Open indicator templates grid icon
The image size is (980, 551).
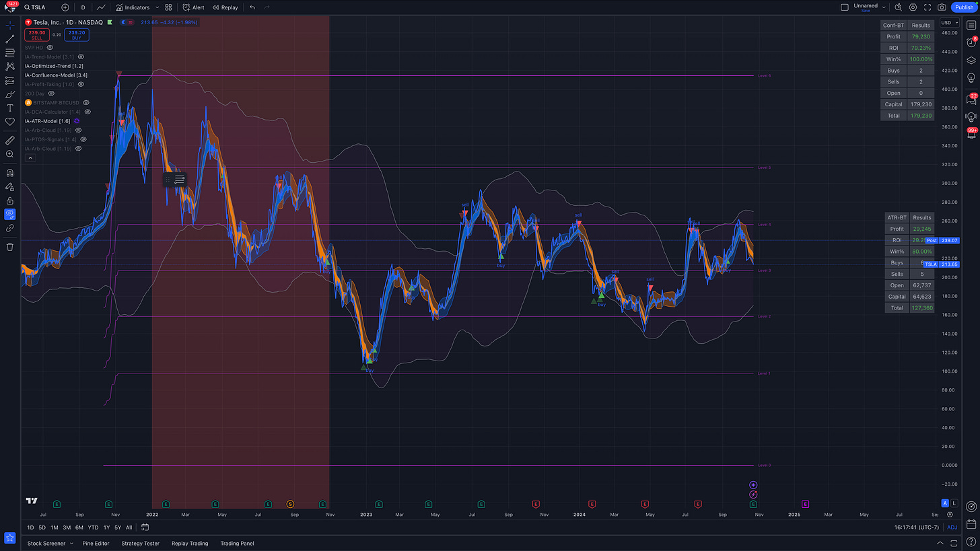coord(168,7)
